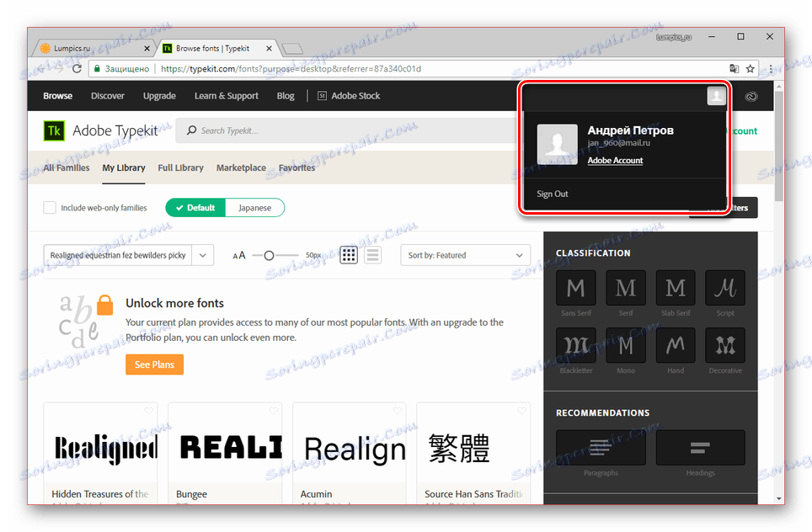
Task: Open the Adobe Stock link
Action: [349, 96]
